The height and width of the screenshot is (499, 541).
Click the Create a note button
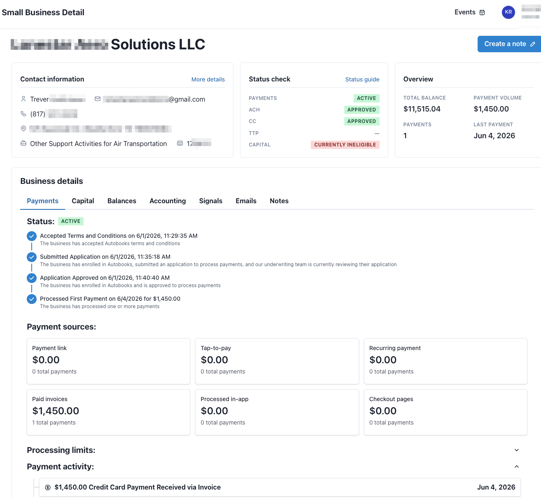tap(509, 44)
